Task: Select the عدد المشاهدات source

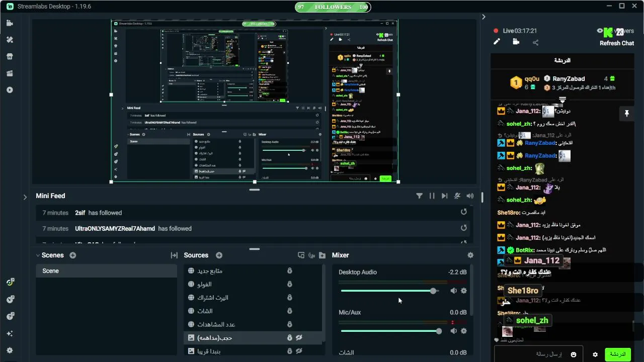Action: [253, 324]
